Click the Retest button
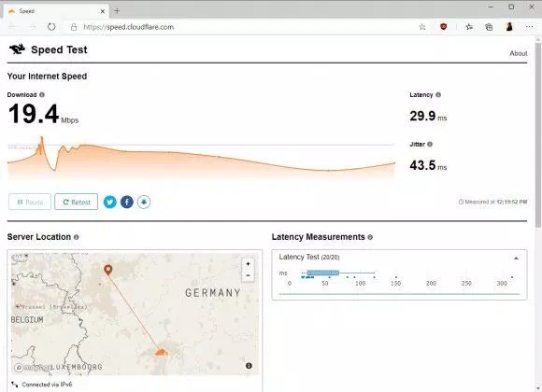542x392 pixels. pyautogui.click(x=76, y=202)
